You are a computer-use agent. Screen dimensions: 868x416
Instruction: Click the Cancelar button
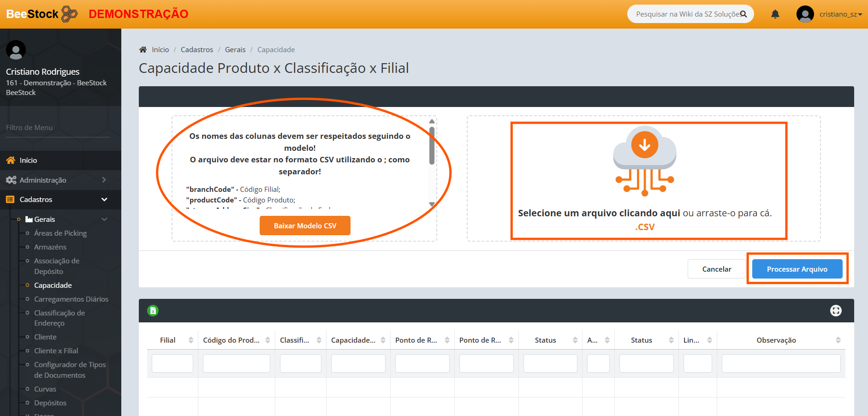click(716, 269)
